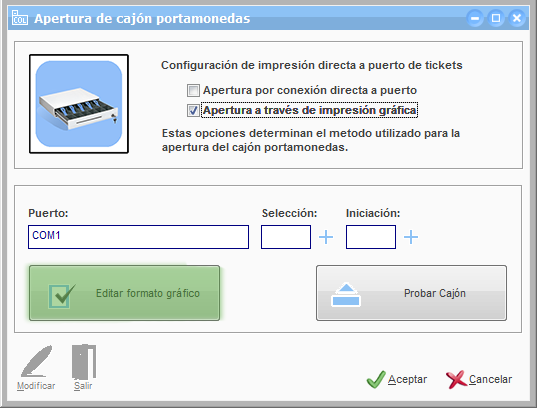
Task: Open the Editar formato gráfico editor
Action: pos(124,293)
